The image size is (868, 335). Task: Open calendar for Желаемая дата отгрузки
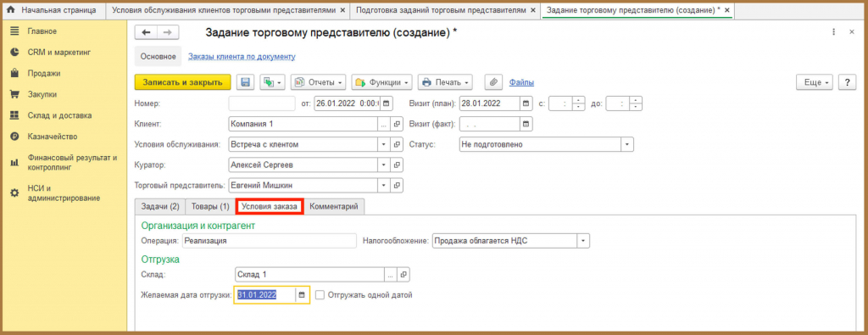[302, 295]
